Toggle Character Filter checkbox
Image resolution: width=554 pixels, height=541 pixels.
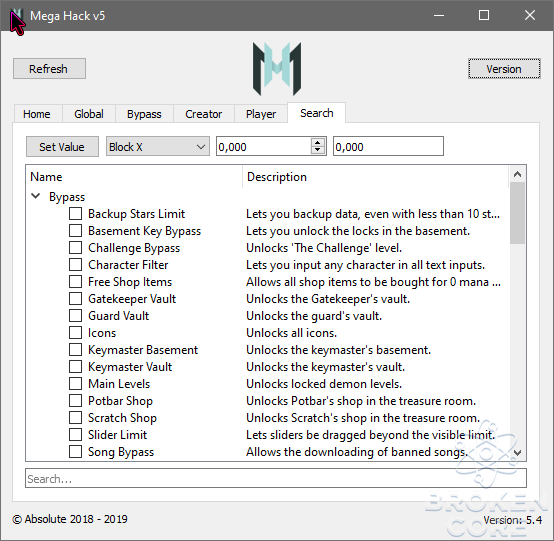(75, 264)
